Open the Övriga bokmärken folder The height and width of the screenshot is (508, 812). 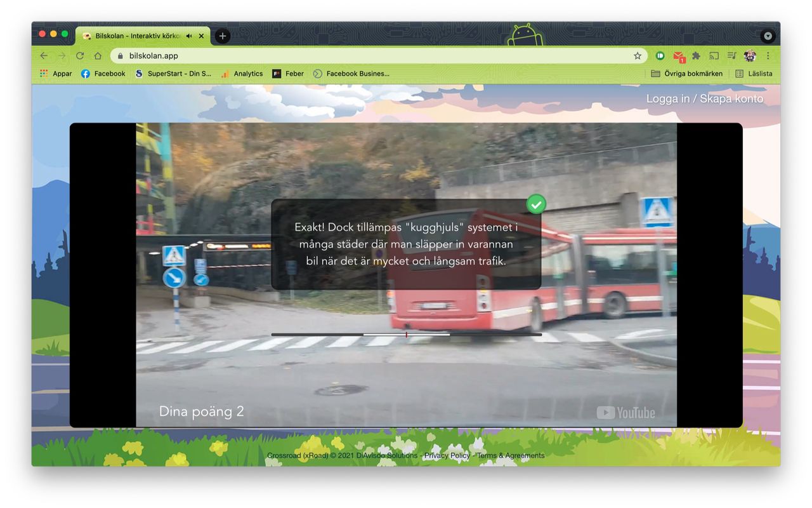pos(687,74)
